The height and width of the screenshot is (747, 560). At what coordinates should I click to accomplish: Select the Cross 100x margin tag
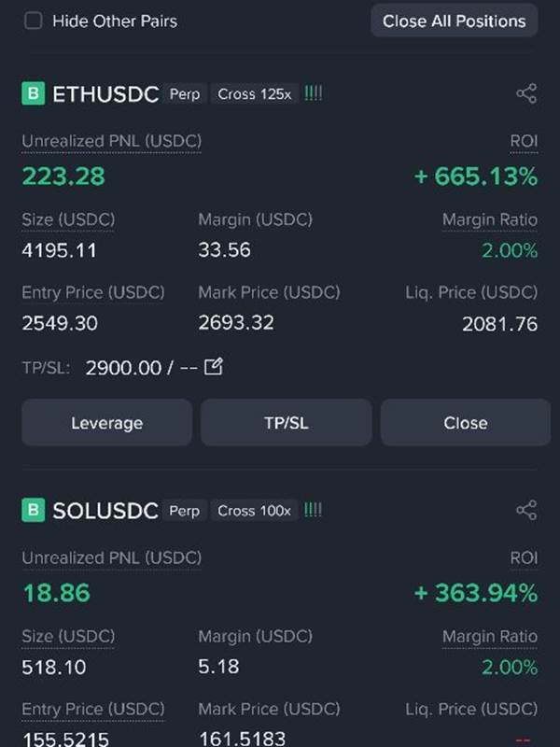point(254,511)
